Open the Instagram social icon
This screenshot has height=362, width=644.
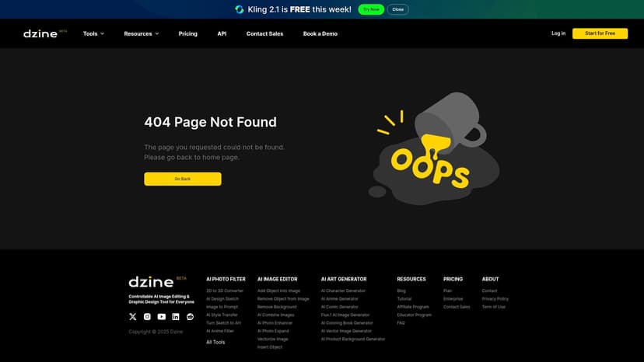tap(147, 317)
